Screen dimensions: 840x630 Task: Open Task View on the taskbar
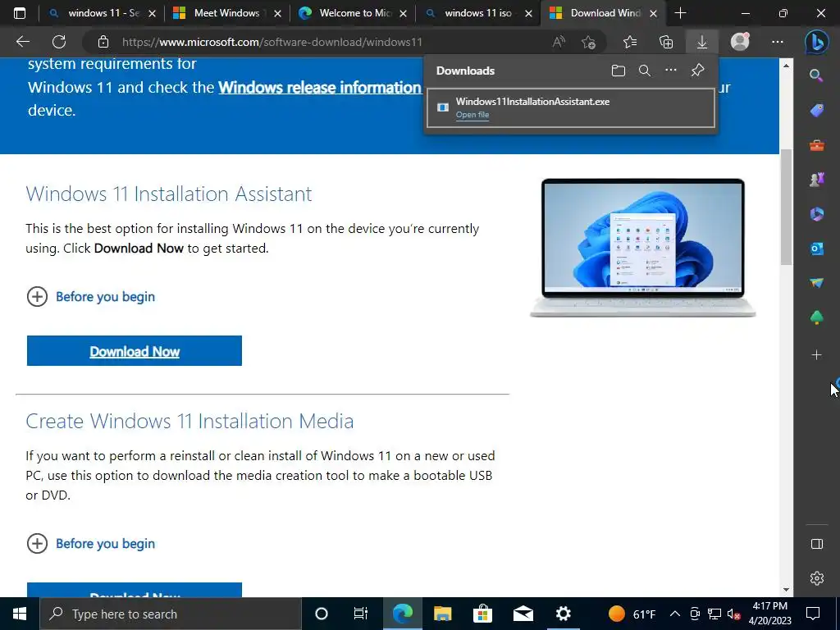[361, 614]
